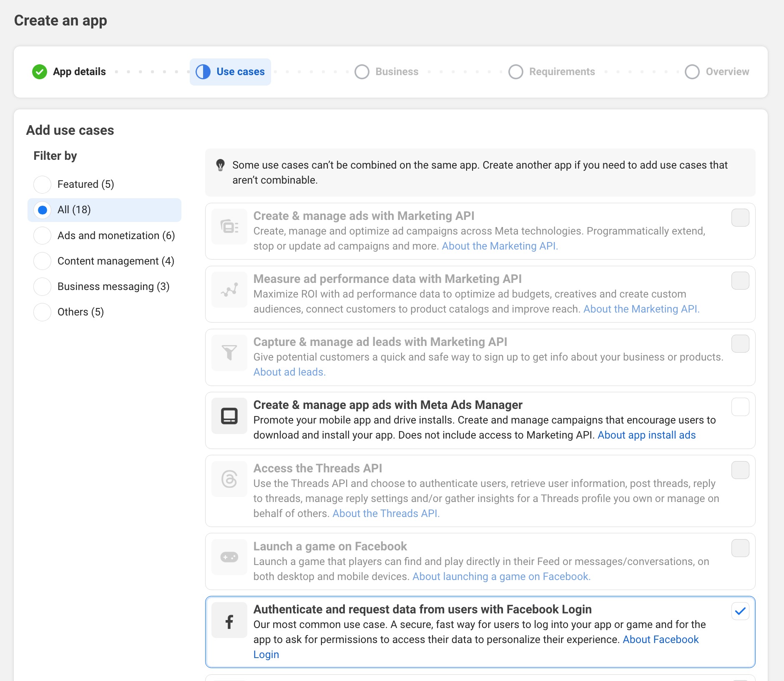
Task: Click the Threads logo icon
Action: (229, 479)
